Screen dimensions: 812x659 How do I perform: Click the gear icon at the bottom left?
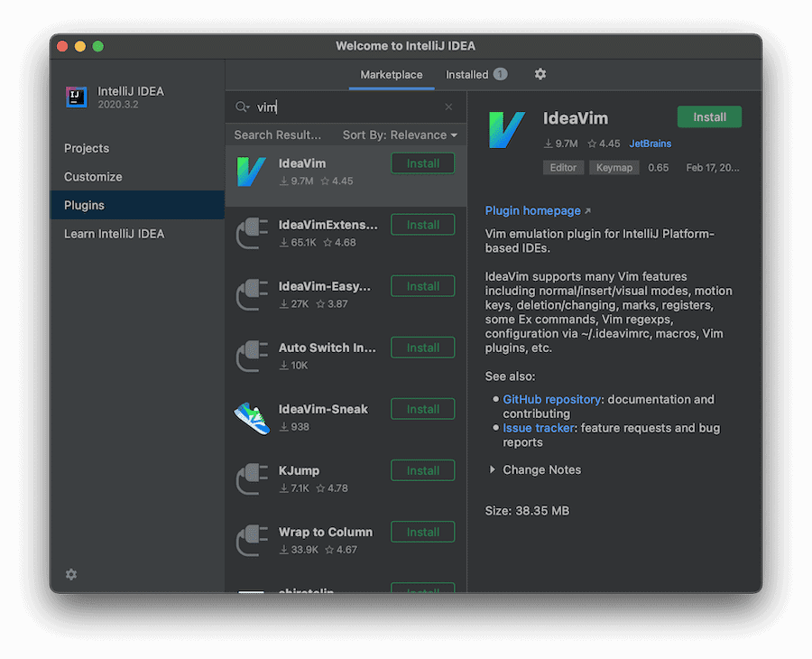point(70,574)
